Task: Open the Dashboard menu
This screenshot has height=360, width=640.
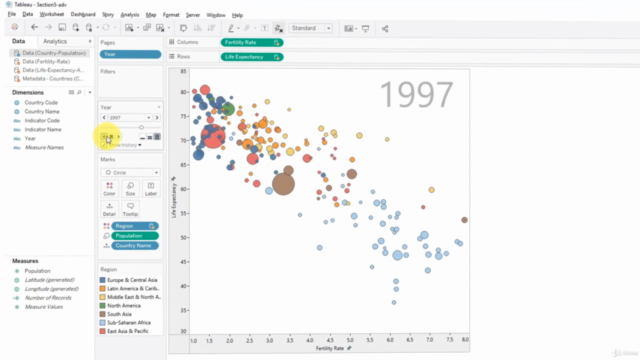Action: 83,14
